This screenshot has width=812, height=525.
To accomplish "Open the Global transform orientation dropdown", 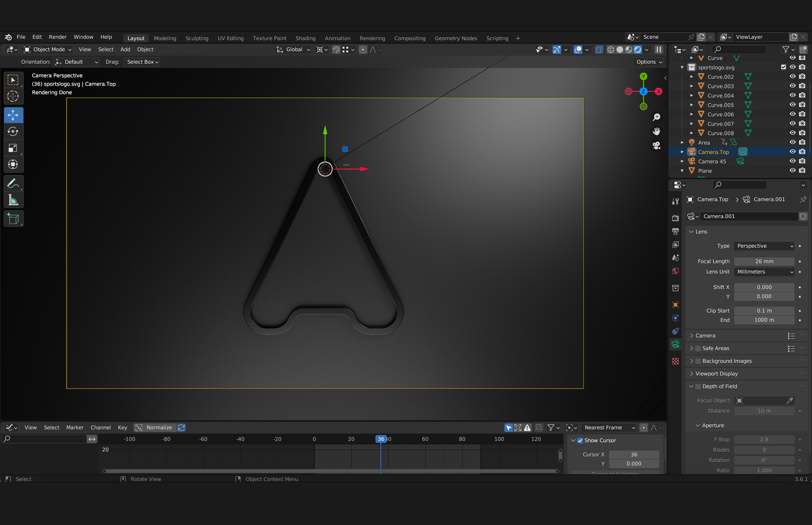I will click(293, 50).
